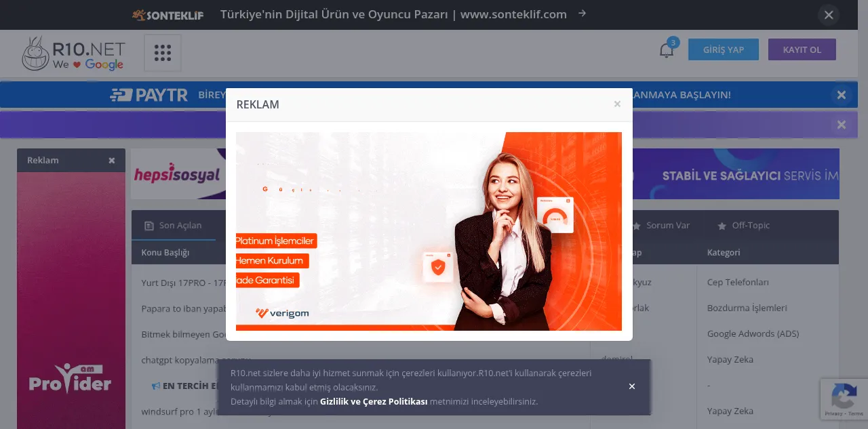Viewport: 868px width, 429px height.
Task: Click the Kategori column header
Action: click(724, 252)
